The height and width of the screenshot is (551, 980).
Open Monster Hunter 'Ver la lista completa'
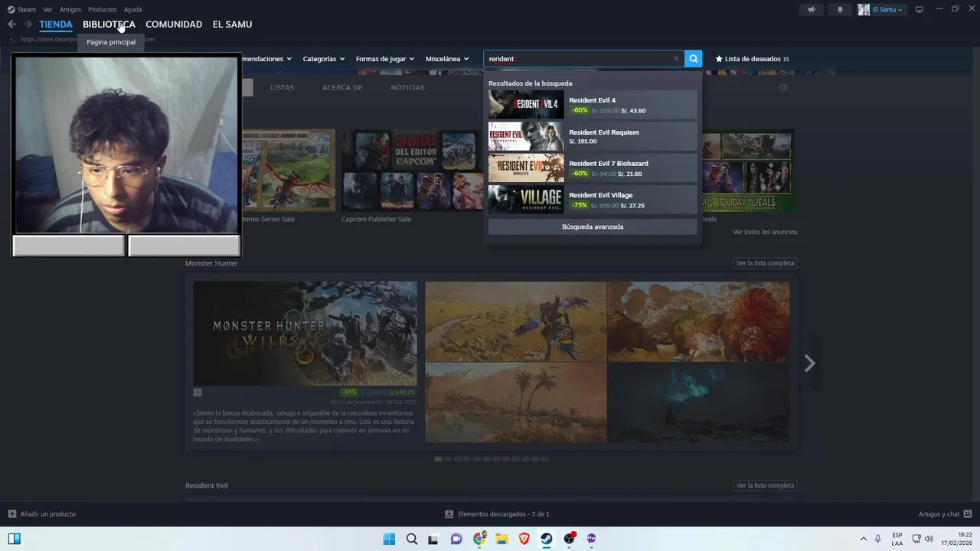(765, 263)
